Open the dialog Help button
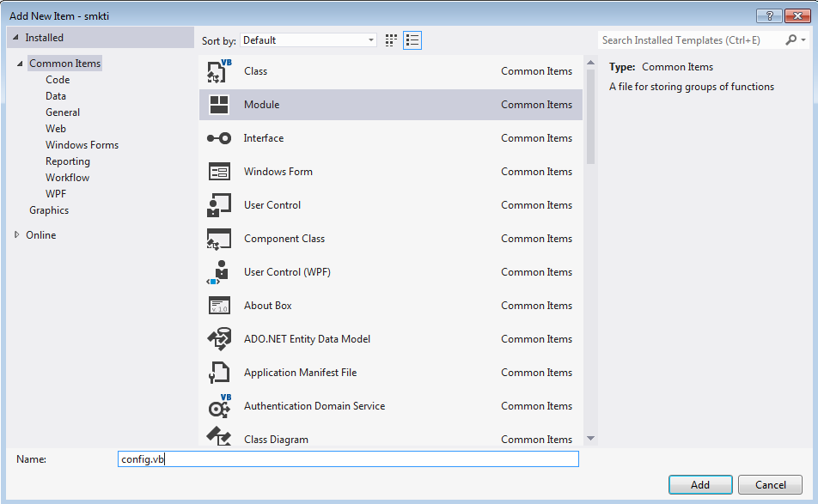The width and height of the screenshot is (818, 504). click(769, 16)
